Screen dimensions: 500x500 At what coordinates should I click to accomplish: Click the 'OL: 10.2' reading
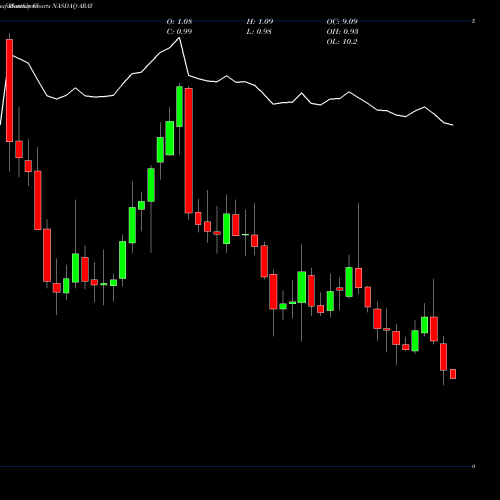point(342,42)
